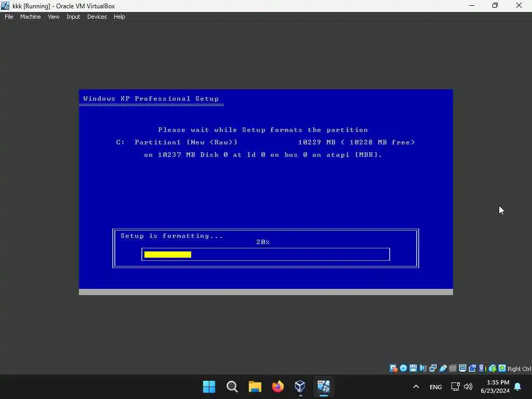Image resolution: width=532 pixels, height=399 pixels.
Task: Open the Input menu
Action: 73,17
